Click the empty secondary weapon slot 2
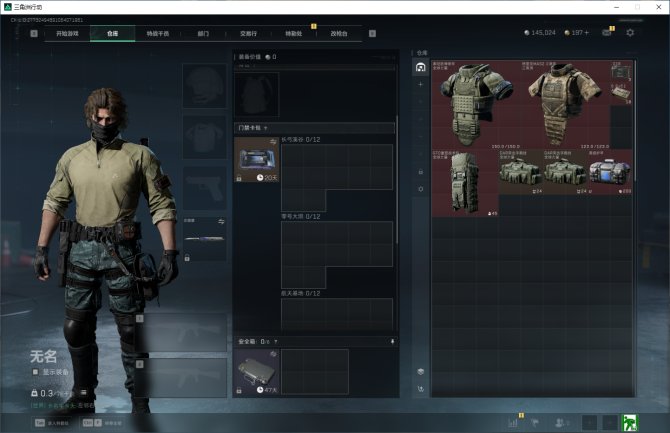Screen dimensions: 670x433 183,379
